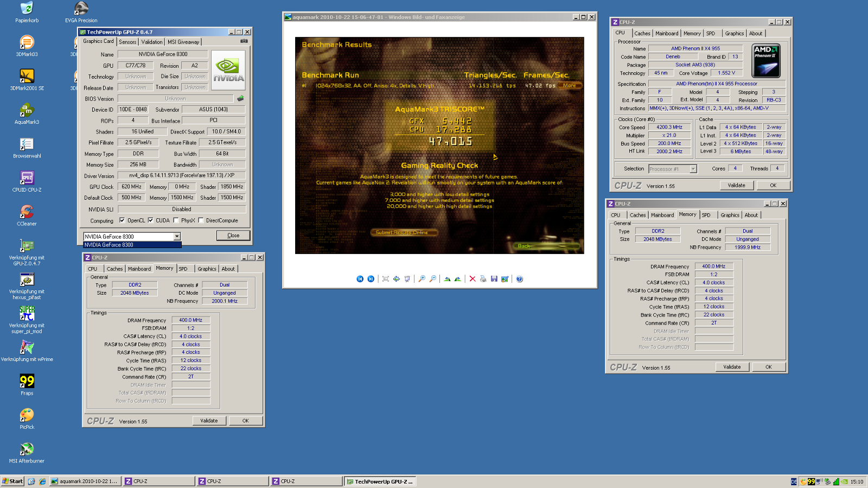
Task: Open GPU selection dropdown in GPU-Z
Action: point(177,236)
